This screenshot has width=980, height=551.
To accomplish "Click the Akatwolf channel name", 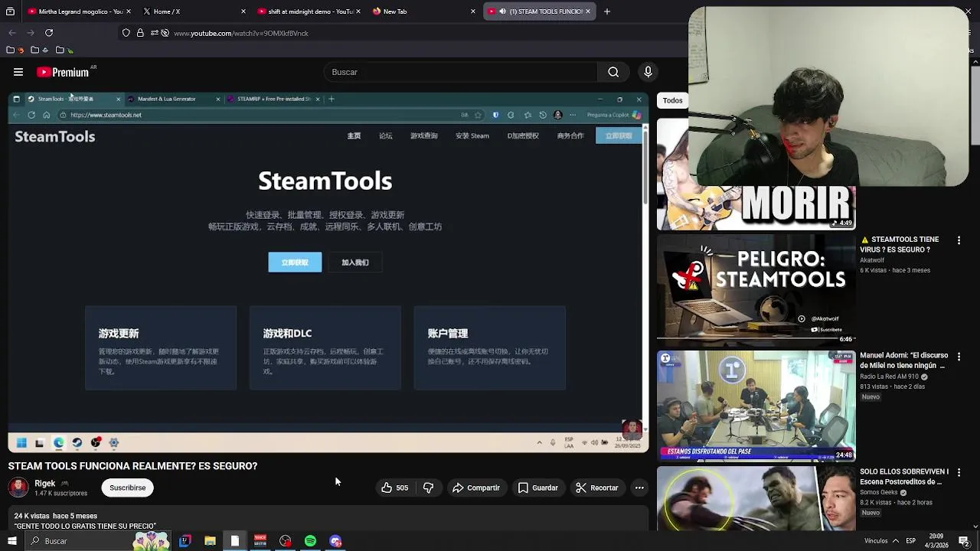I will [x=872, y=260].
